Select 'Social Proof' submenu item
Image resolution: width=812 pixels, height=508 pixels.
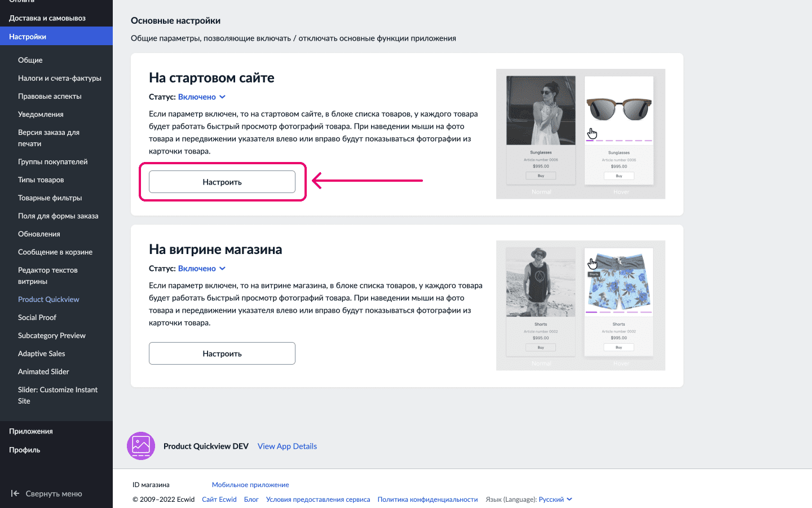coord(37,317)
